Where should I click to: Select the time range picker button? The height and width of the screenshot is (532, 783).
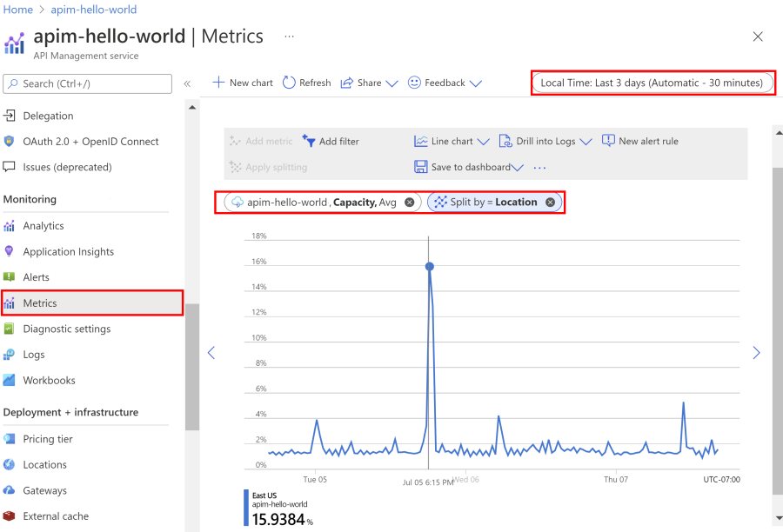pos(652,83)
